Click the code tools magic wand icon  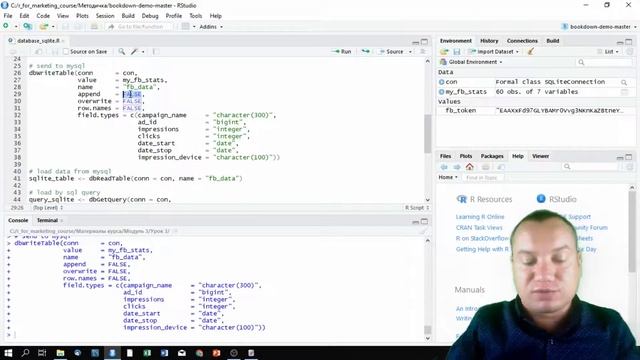[x=134, y=51]
